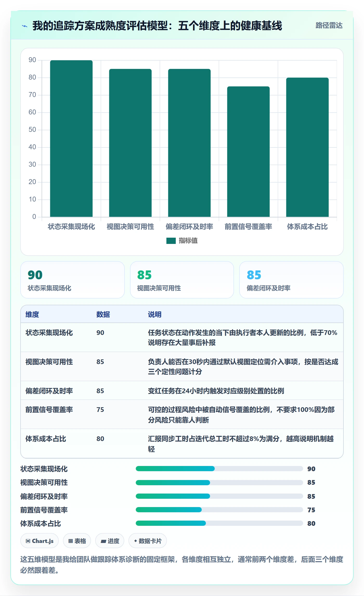Click the description starting with 汇报同步工时
The image size is (364, 596).
[x=241, y=444]
